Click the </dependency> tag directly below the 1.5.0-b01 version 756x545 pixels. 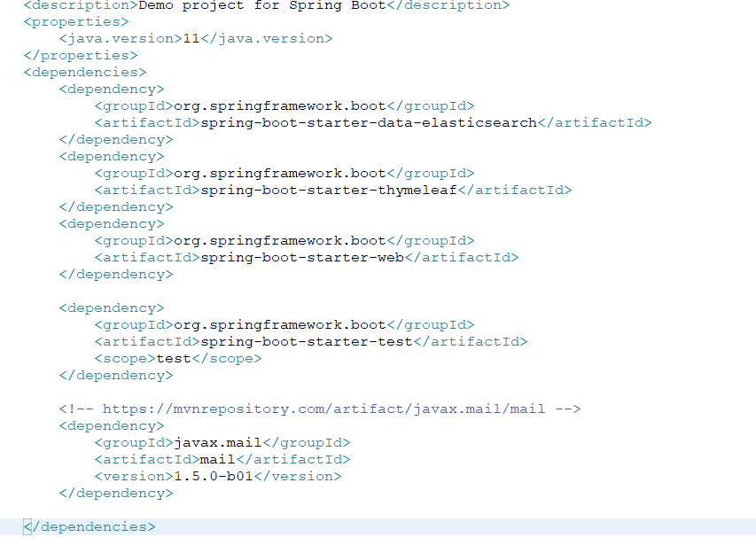[x=116, y=494]
